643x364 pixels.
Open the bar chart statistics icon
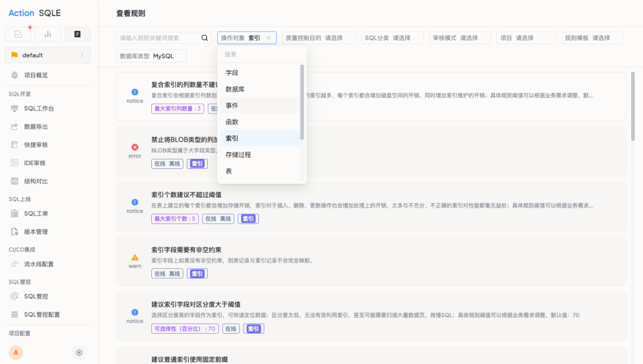(48, 34)
